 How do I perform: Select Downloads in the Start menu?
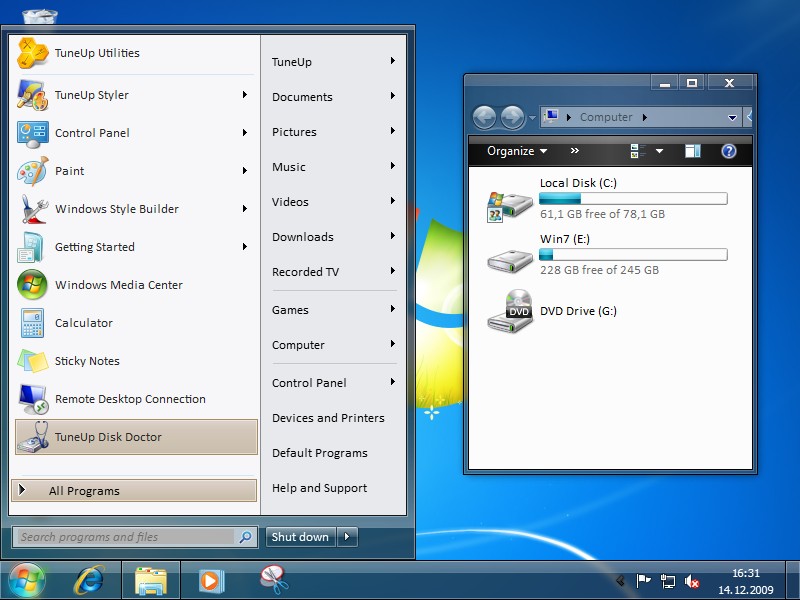[333, 237]
